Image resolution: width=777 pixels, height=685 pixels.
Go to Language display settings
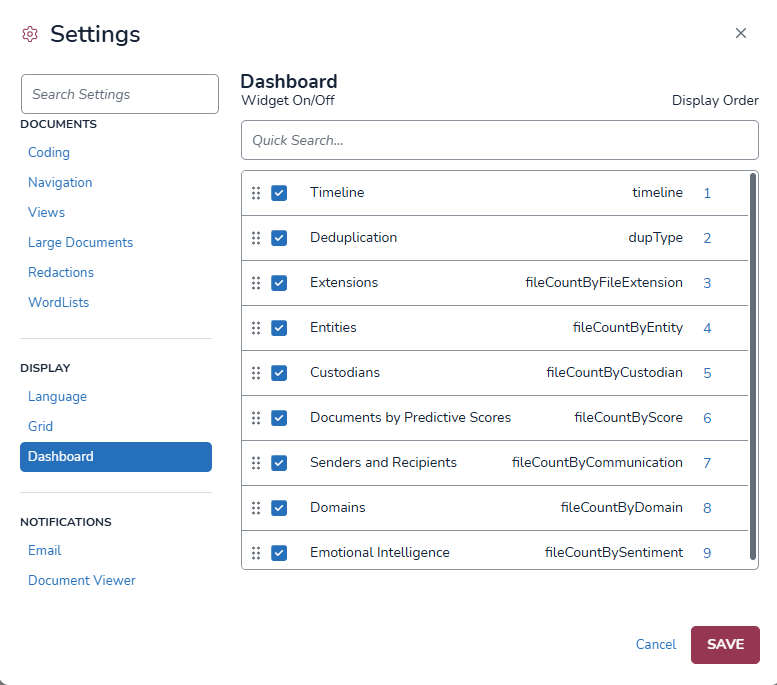pyautogui.click(x=57, y=397)
